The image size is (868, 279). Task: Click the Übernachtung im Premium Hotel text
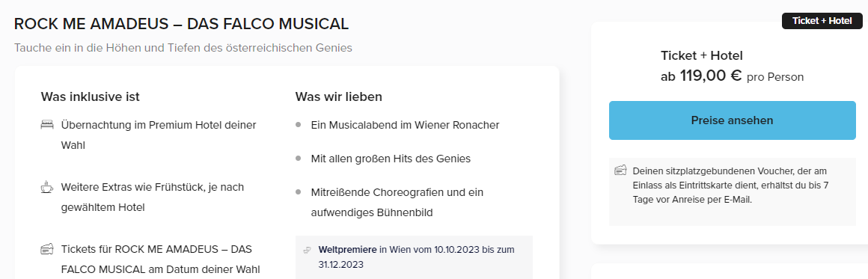[159, 135]
